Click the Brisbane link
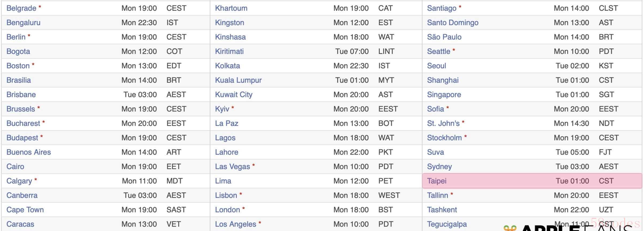The image size is (644, 231). coord(21,95)
